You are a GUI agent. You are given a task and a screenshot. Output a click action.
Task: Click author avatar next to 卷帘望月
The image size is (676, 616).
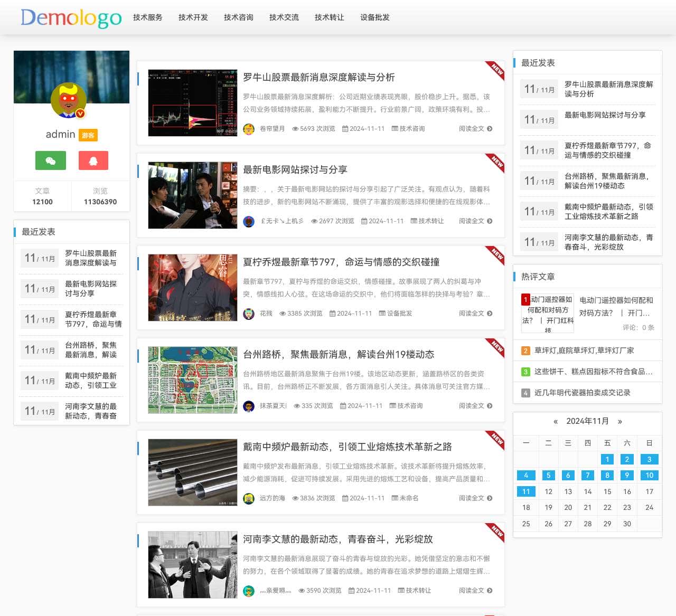249,129
